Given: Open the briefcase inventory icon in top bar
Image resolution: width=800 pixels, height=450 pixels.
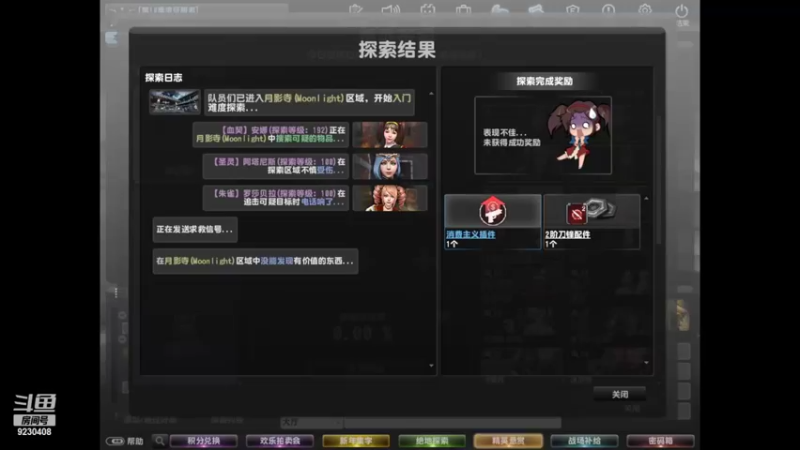Looking at the screenshot, I should tap(463, 10).
